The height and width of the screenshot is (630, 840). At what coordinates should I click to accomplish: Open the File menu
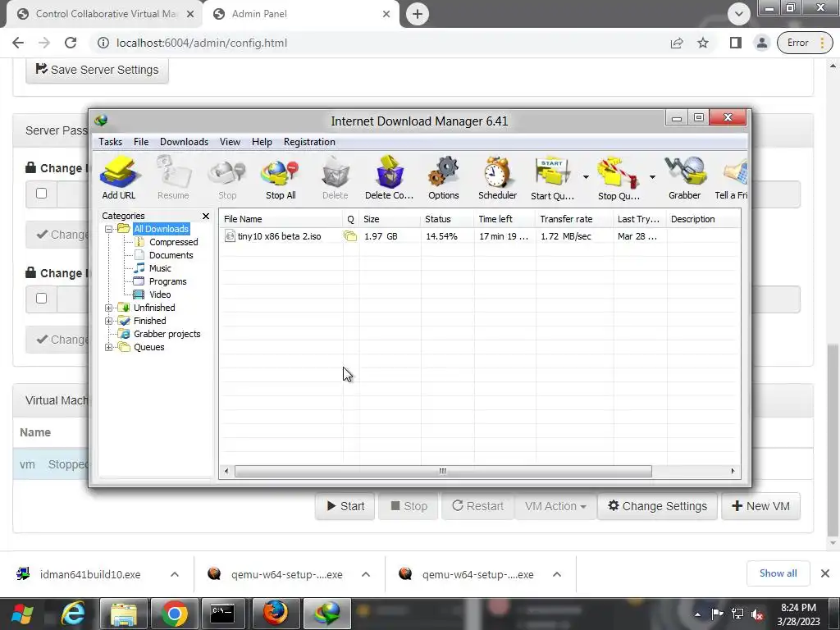click(141, 142)
